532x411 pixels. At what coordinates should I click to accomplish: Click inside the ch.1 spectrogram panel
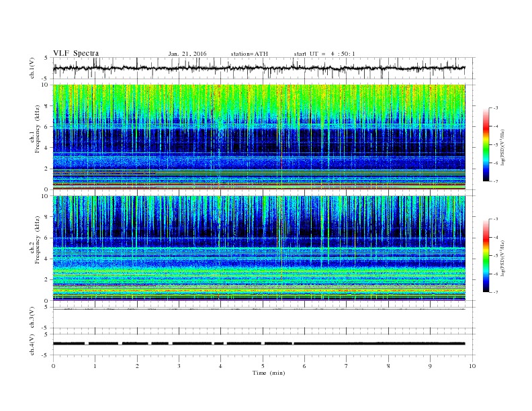click(x=259, y=137)
